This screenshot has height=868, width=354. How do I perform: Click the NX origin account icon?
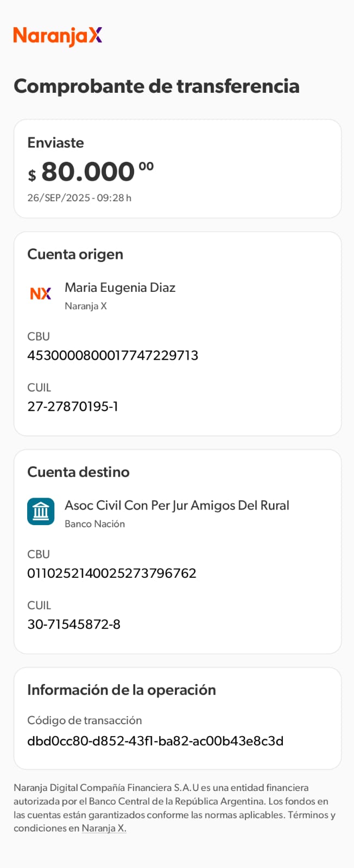pos(41,293)
